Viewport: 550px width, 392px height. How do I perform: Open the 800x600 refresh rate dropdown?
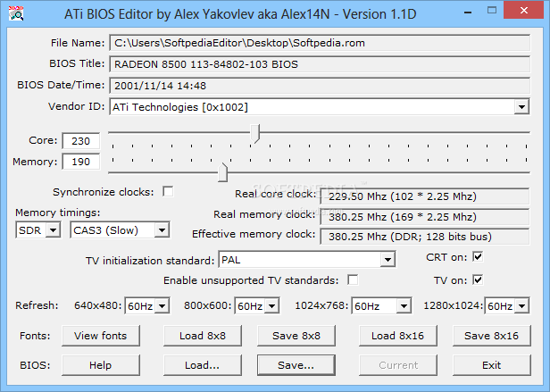pos(271,306)
